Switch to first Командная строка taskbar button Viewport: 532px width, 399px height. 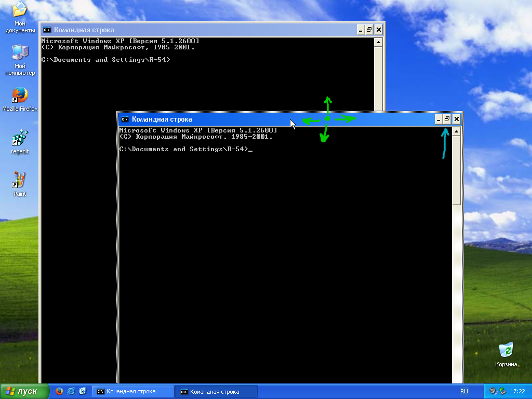tap(132, 391)
